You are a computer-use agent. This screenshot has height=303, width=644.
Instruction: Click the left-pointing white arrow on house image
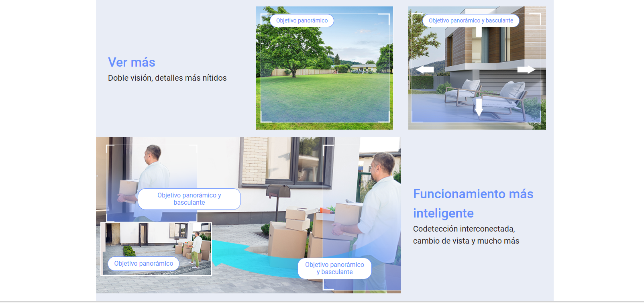[x=424, y=69]
